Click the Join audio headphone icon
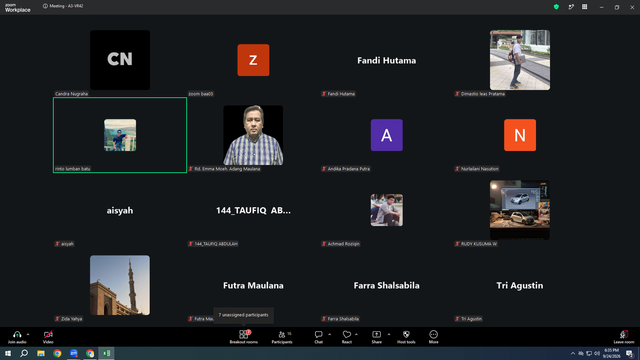The image size is (640, 360). click(17, 334)
